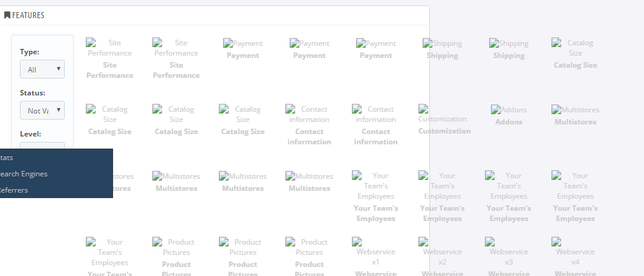Select the Webservice x3 badge image
644x276 pixels.
(509, 251)
